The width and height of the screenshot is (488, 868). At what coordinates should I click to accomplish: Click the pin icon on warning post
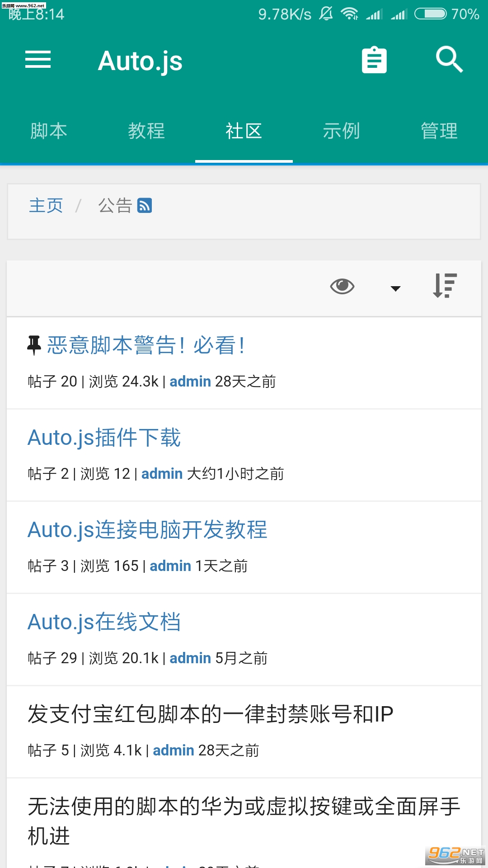tap(34, 345)
